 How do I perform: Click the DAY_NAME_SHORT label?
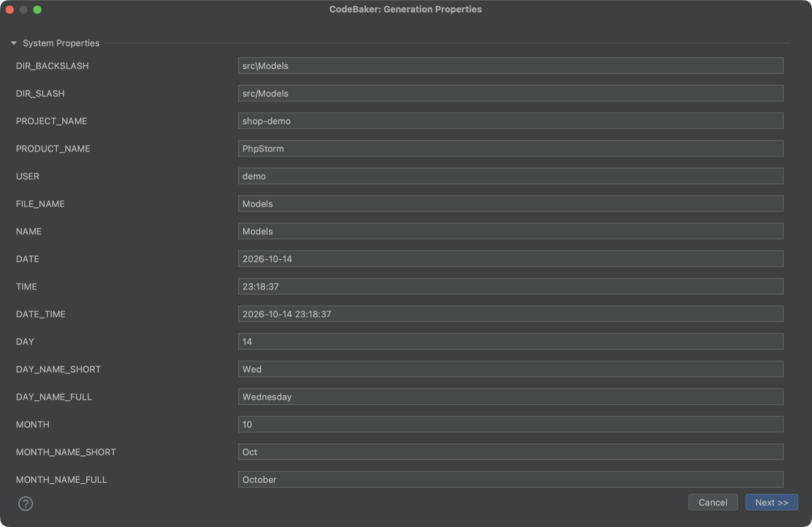58,369
